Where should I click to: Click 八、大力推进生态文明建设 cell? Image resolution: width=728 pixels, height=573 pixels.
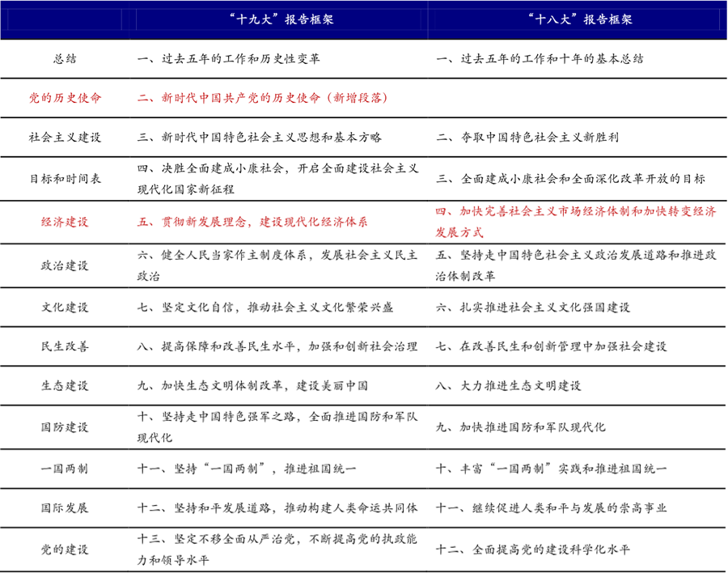point(509,386)
